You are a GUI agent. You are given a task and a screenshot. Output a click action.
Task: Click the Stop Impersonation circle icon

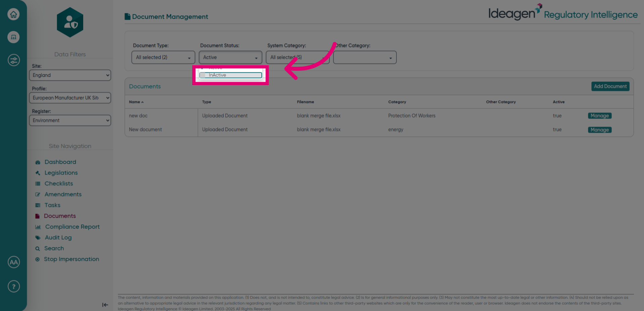coord(38,259)
